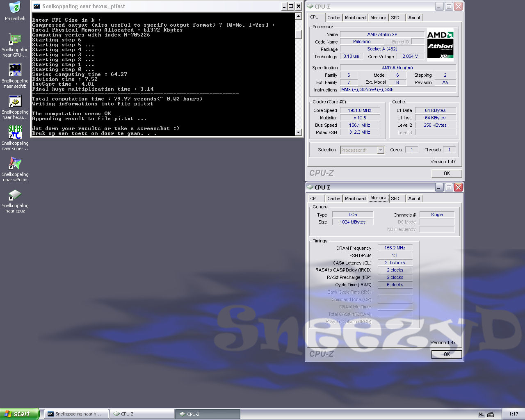Click OK in the lower CPU-Z Memory window

(x=447, y=354)
